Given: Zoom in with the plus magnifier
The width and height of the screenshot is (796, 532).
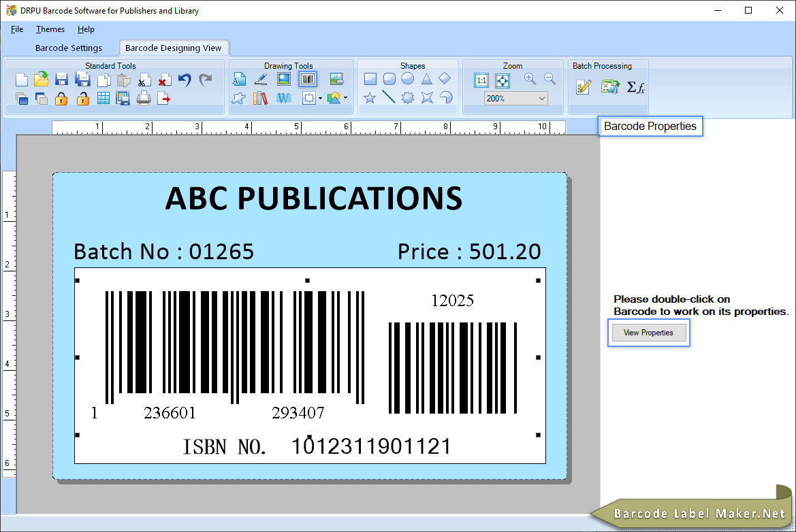Looking at the screenshot, I should 530,79.
